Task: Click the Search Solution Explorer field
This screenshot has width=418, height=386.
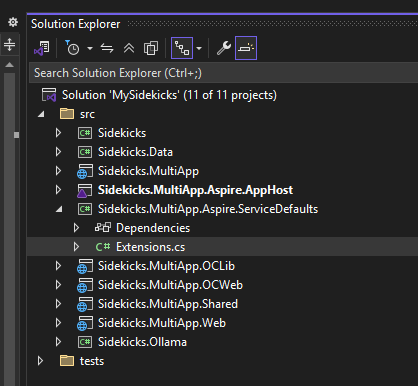Action: click(223, 73)
